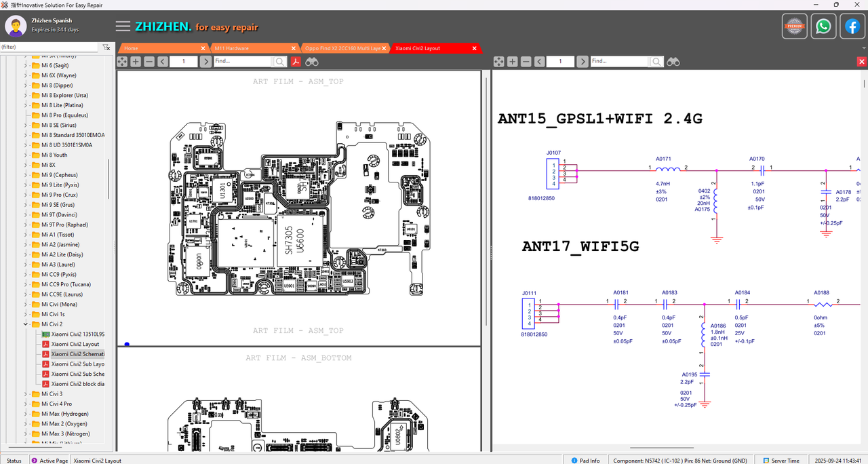Click the tree filter input field
Viewport: 868px width, 464px height.
50,47
